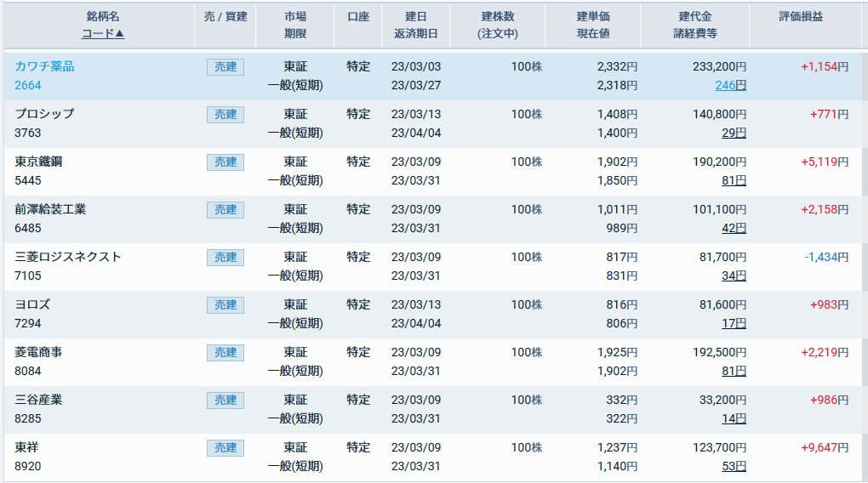This screenshot has width=868, height=483.
Task: Open the 17円 fees link for ヨロズ
Action: (x=734, y=323)
